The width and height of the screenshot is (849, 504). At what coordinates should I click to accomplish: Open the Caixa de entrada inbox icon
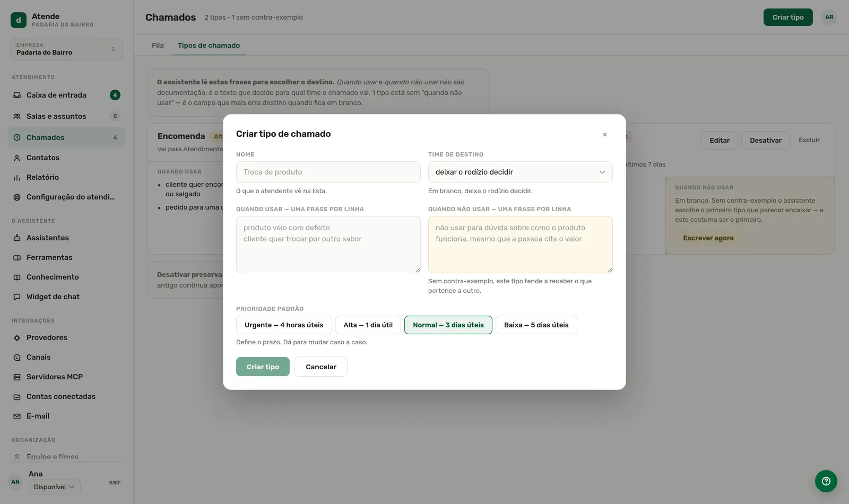coord(17,95)
